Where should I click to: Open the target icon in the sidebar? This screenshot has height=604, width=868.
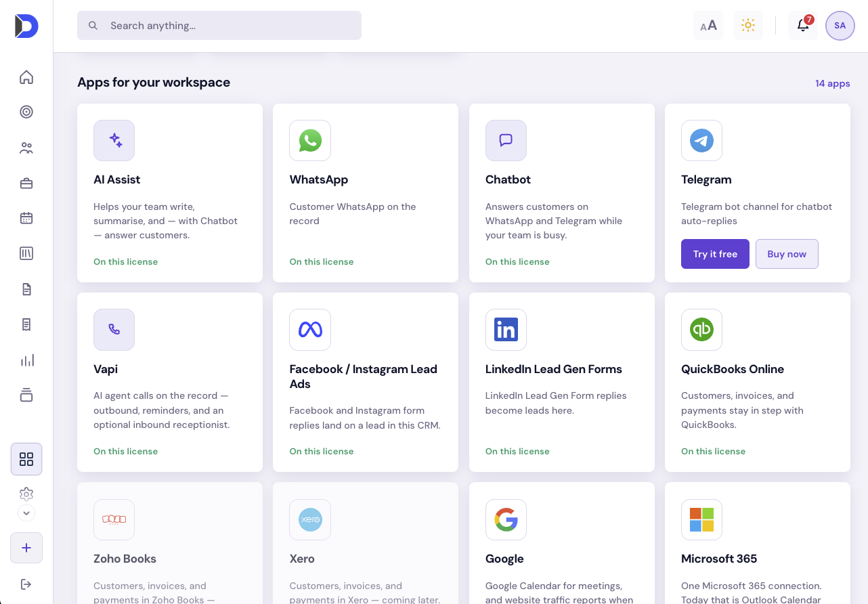pyautogui.click(x=26, y=112)
